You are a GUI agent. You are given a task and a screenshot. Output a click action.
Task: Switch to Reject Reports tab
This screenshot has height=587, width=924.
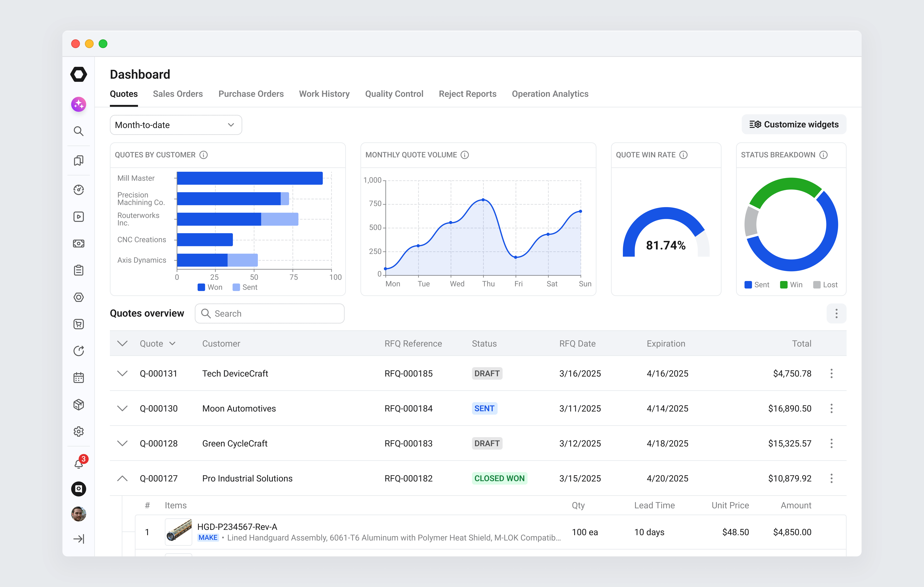point(467,94)
